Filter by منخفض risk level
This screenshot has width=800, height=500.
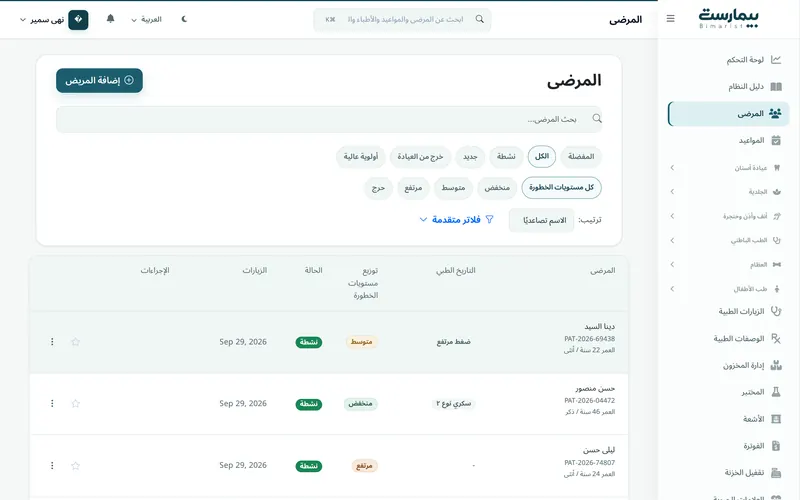coord(497,188)
